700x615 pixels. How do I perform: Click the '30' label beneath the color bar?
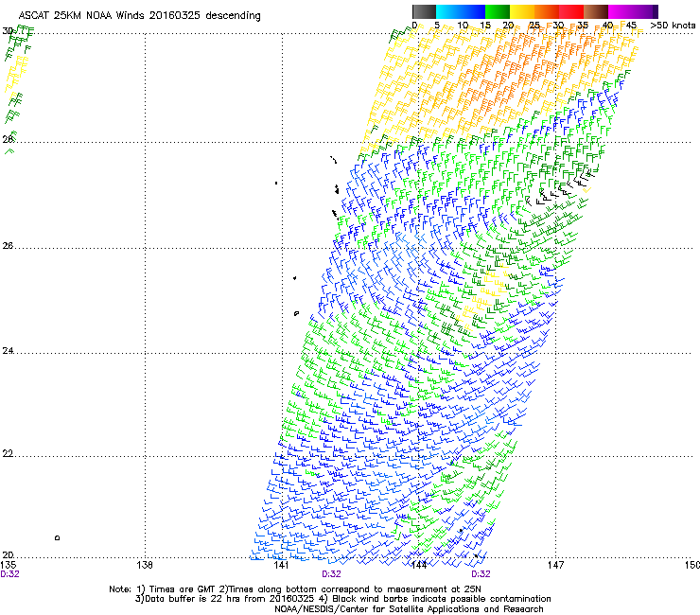coord(558,26)
